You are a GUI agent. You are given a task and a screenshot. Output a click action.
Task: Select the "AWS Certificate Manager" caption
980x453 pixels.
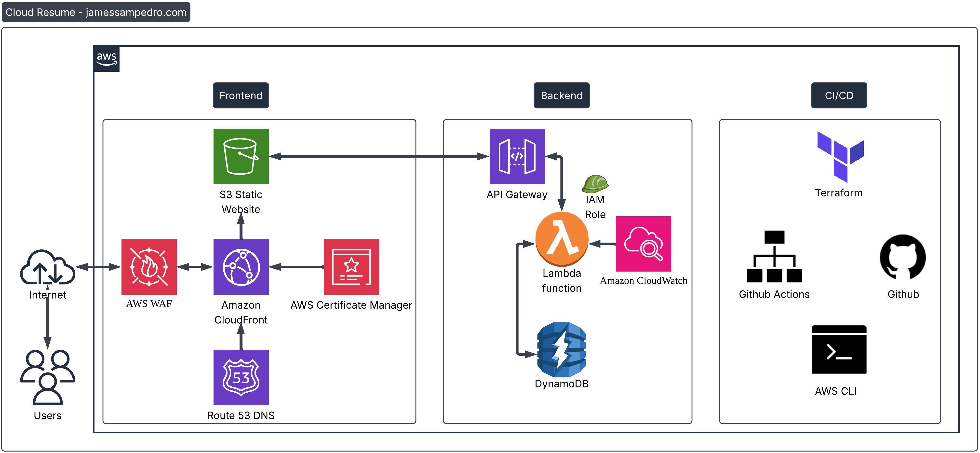pos(351,305)
